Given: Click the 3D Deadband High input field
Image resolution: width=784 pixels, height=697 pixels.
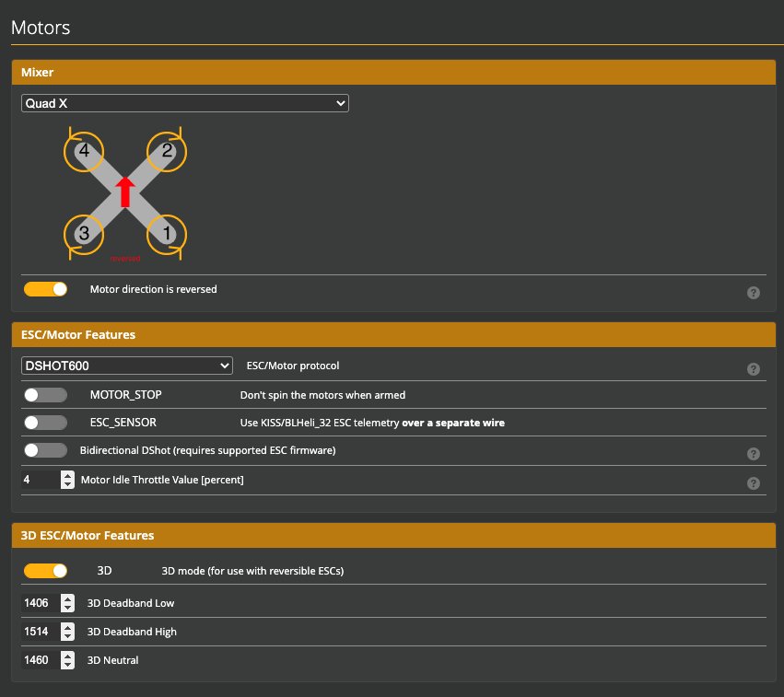Looking at the screenshot, I should tap(40, 632).
